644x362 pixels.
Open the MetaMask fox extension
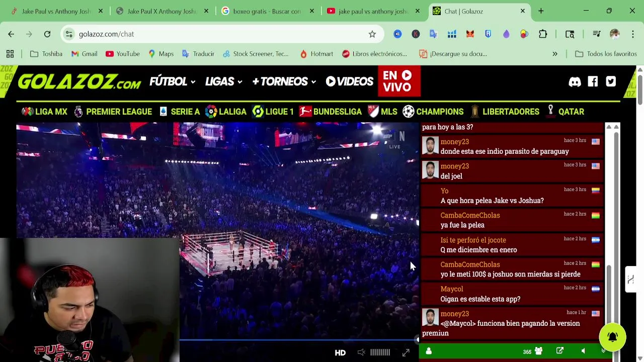tap(470, 34)
